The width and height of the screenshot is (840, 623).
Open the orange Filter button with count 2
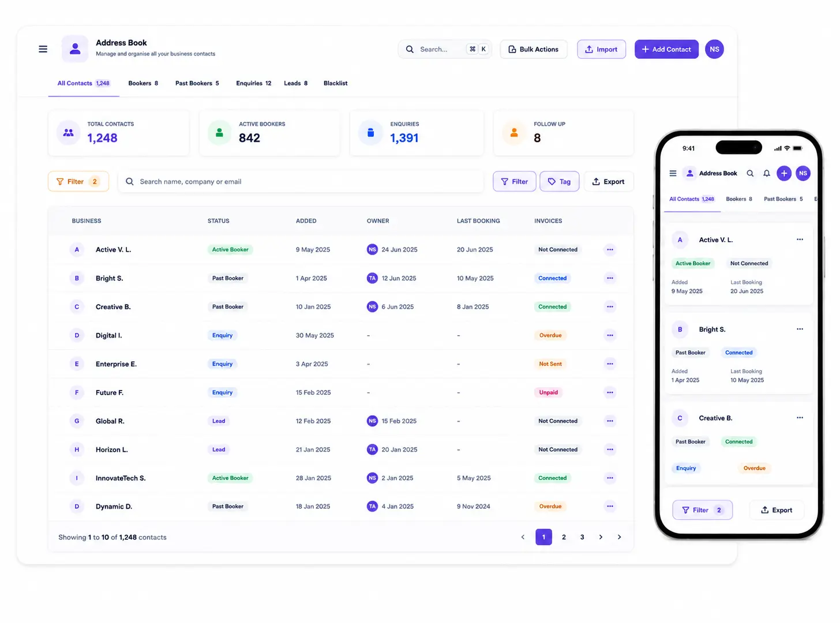(78, 182)
